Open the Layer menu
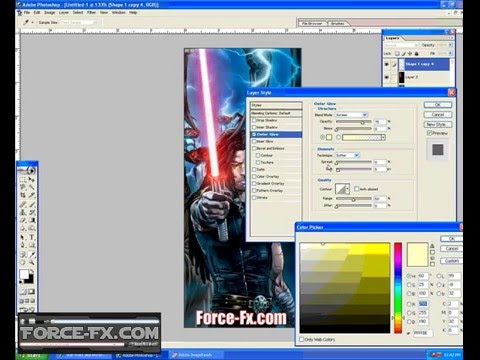 coord(64,12)
